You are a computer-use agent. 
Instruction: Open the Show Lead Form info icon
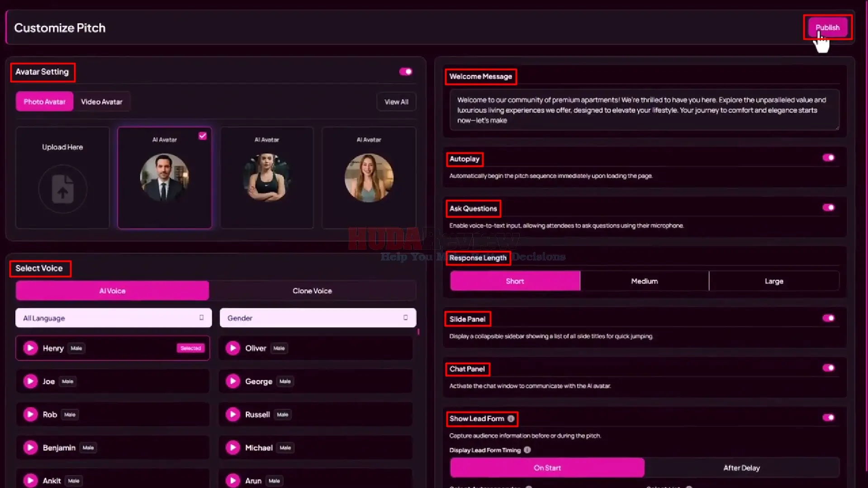[511, 418]
